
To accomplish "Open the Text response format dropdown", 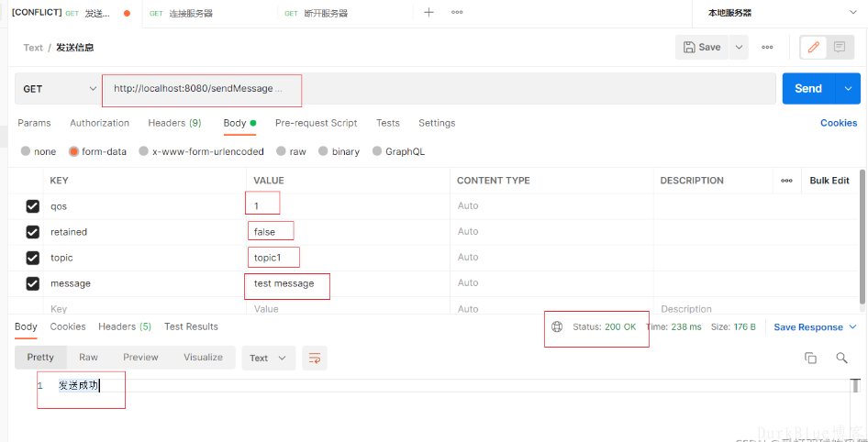I will (269, 358).
